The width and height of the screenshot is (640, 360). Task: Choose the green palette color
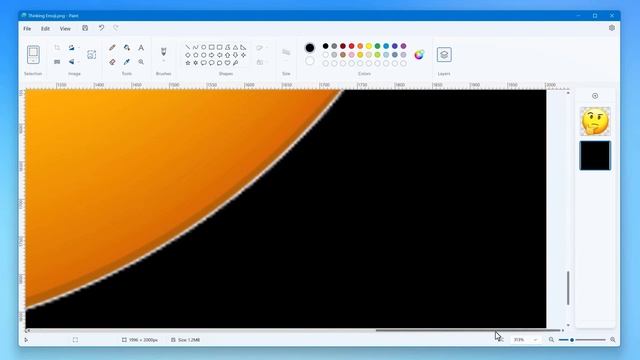(x=378, y=46)
